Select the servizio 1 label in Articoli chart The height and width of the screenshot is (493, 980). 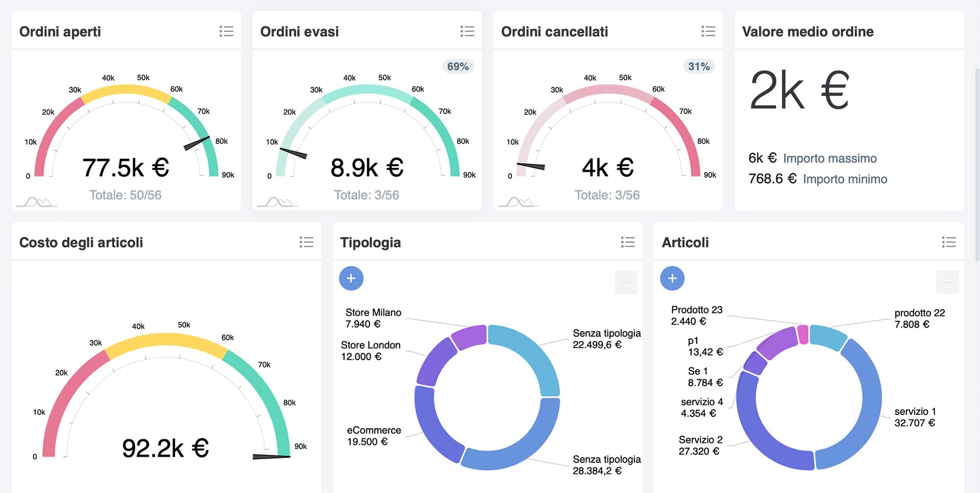915,417
